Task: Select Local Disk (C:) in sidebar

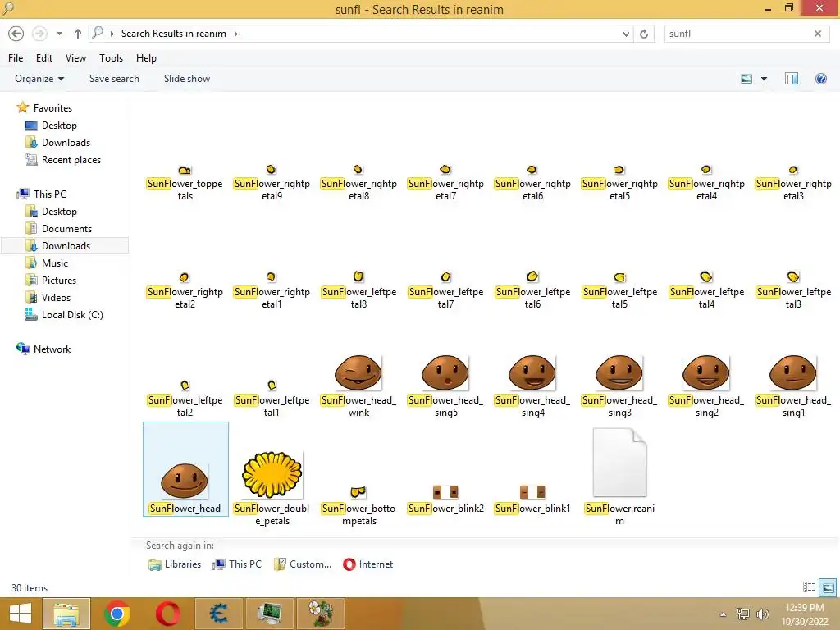Action: coord(64,315)
